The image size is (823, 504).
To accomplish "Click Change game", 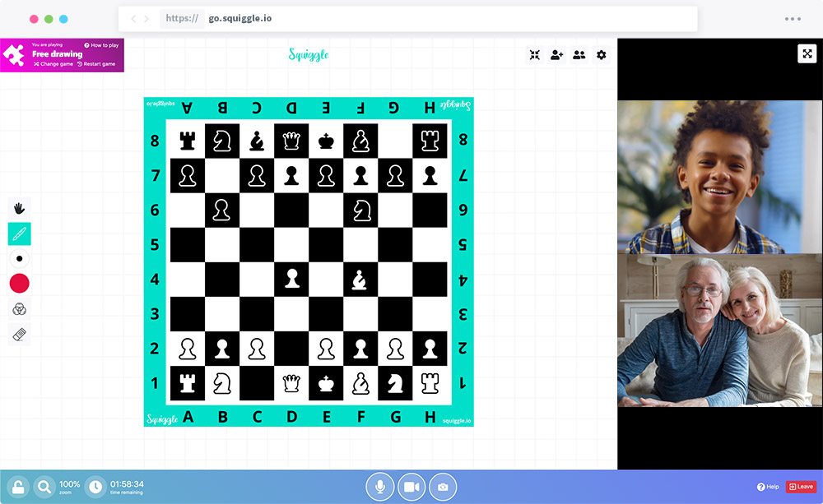I will pos(53,64).
